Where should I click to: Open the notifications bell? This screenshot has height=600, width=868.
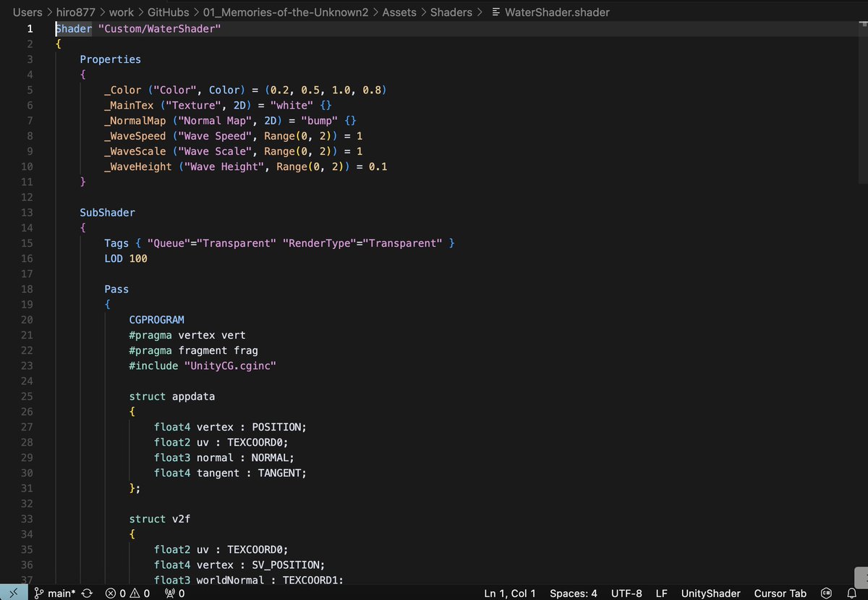click(851, 593)
